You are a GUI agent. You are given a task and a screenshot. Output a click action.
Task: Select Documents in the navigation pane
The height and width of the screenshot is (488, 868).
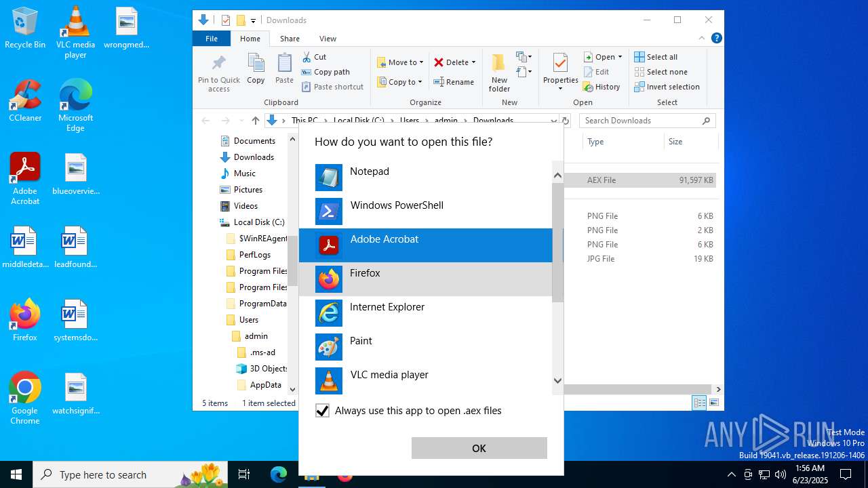tap(254, 141)
